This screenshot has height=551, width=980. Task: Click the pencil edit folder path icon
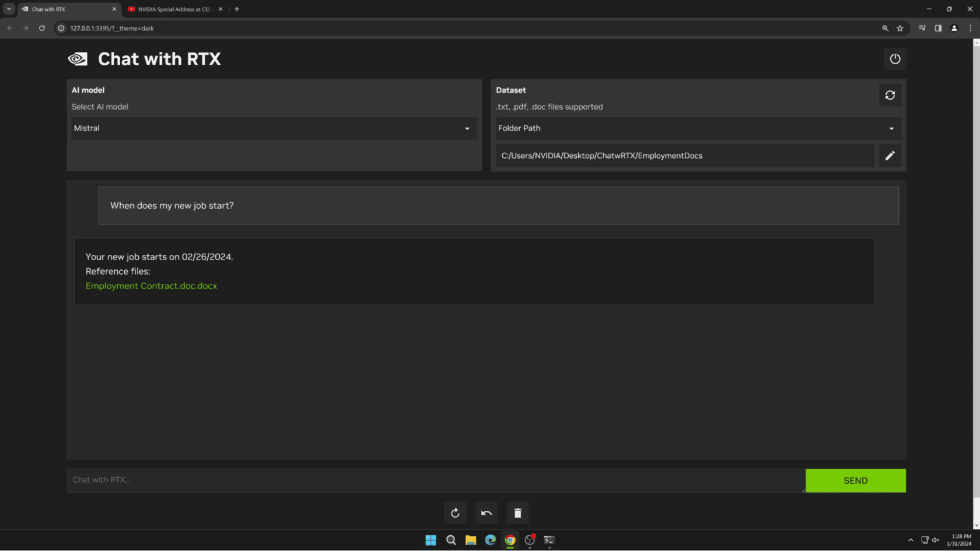point(890,156)
